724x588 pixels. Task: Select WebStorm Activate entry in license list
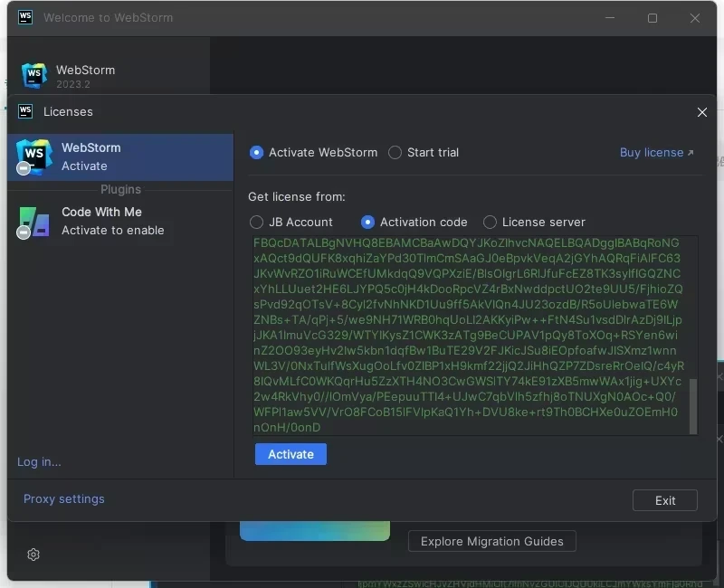point(120,156)
